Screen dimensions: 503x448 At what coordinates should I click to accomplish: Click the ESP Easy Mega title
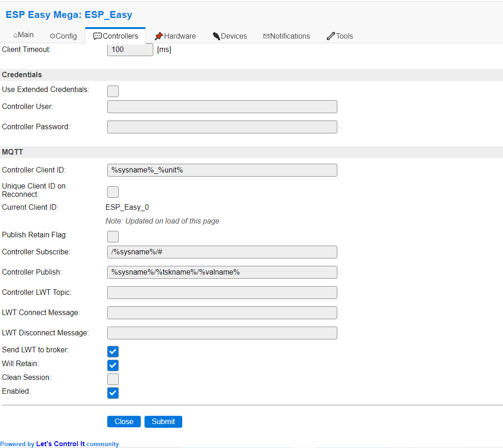tap(69, 15)
